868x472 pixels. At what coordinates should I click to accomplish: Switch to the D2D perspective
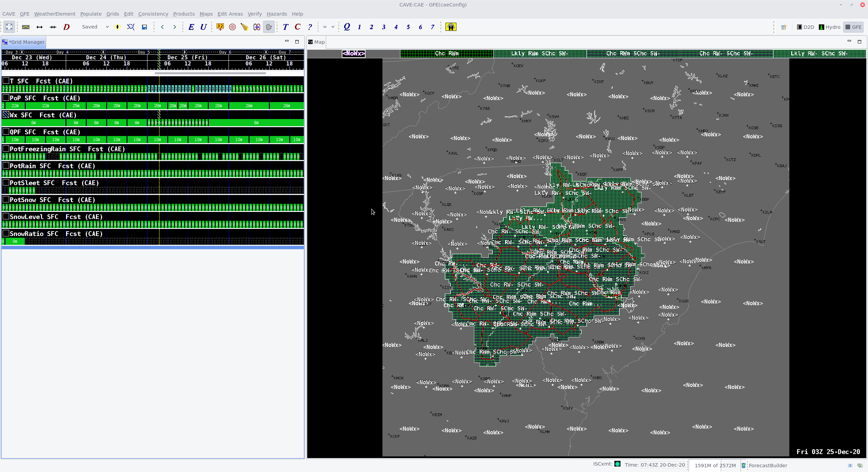click(x=805, y=27)
